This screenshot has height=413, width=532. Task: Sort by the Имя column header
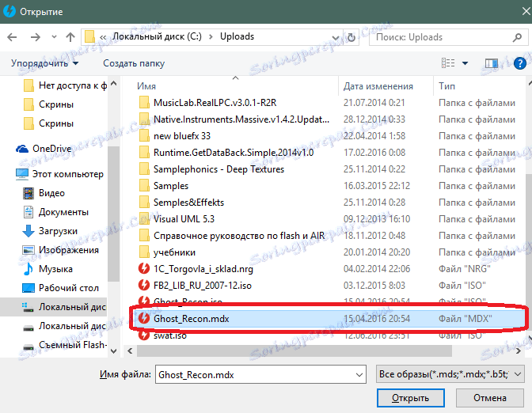tap(146, 86)
